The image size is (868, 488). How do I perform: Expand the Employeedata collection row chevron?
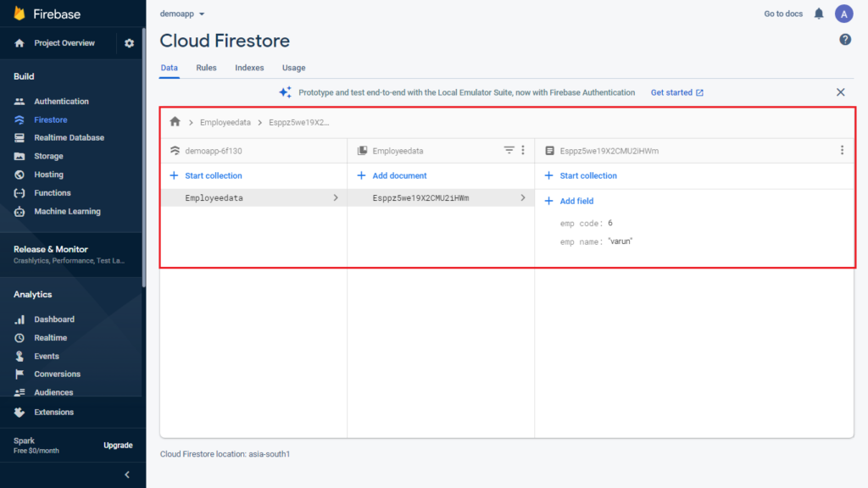coord(336,197)
